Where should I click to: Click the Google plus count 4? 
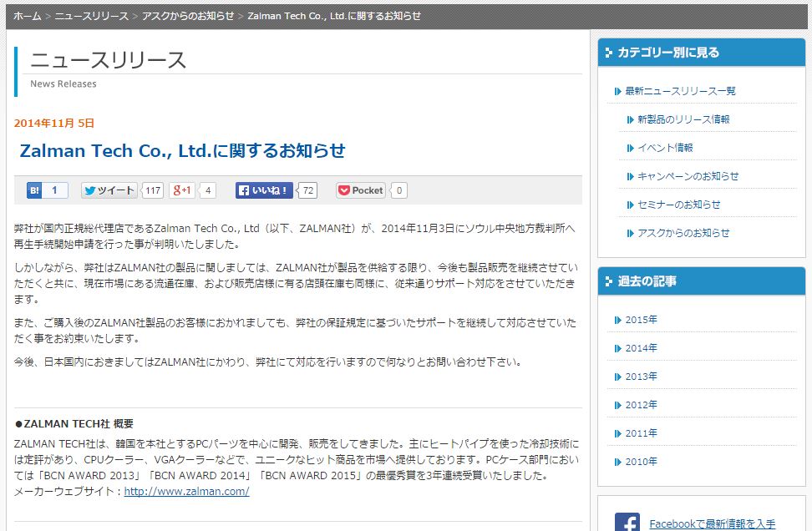click(x=208, y=190)
